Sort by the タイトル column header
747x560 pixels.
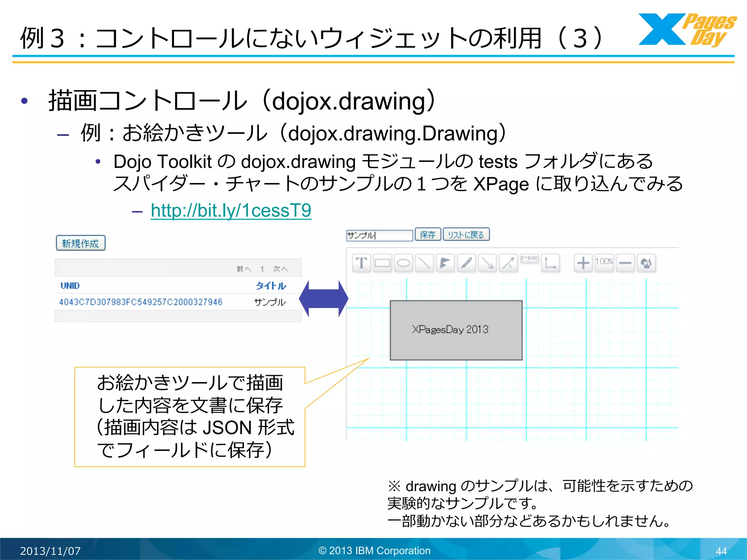coord(271,285)
